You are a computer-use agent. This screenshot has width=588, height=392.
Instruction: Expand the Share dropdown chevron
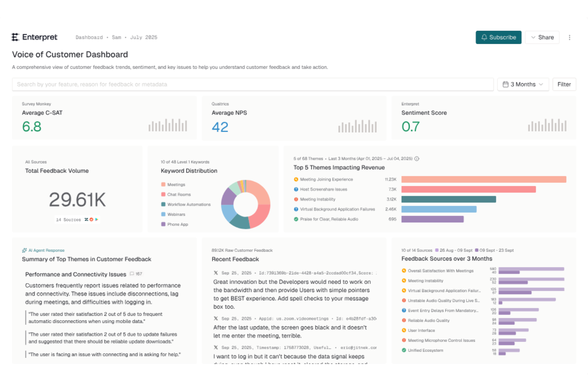click(x=533, y=37)
